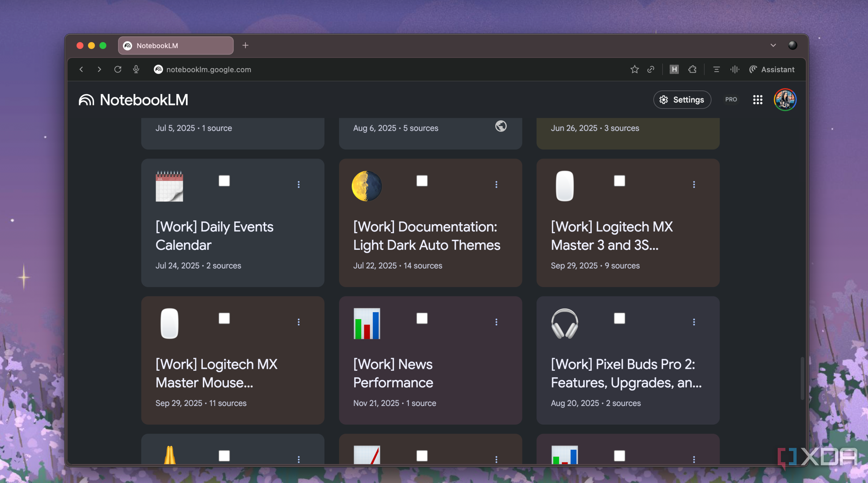This screenshot has width=868, height=483.
Task: Open the H extension icon
Action: (674, 69)
